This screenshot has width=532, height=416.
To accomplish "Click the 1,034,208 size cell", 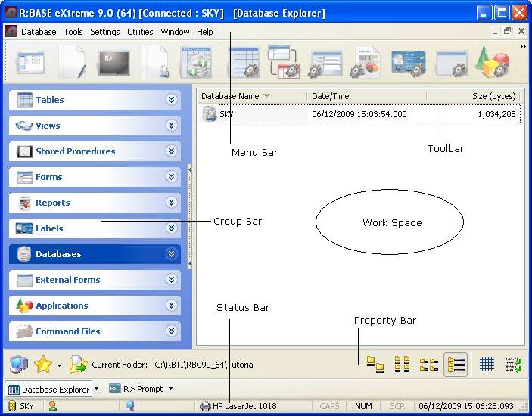I will (x=496, y=114).
